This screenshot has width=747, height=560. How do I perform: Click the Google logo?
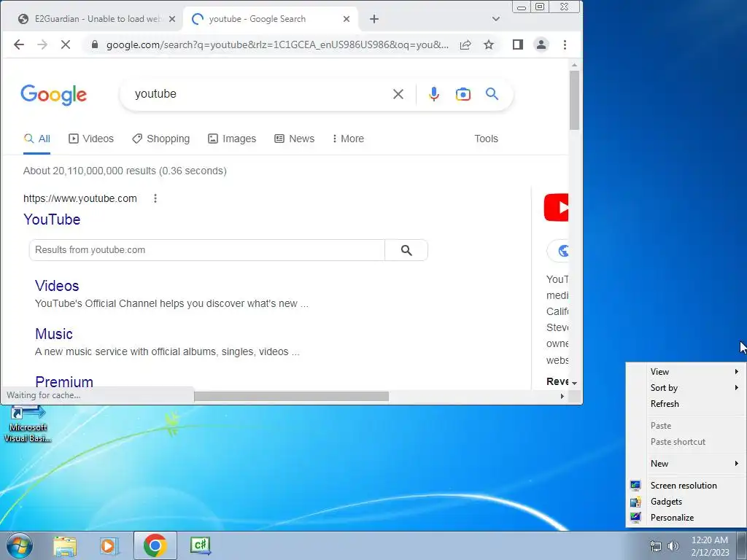point(53,94)
